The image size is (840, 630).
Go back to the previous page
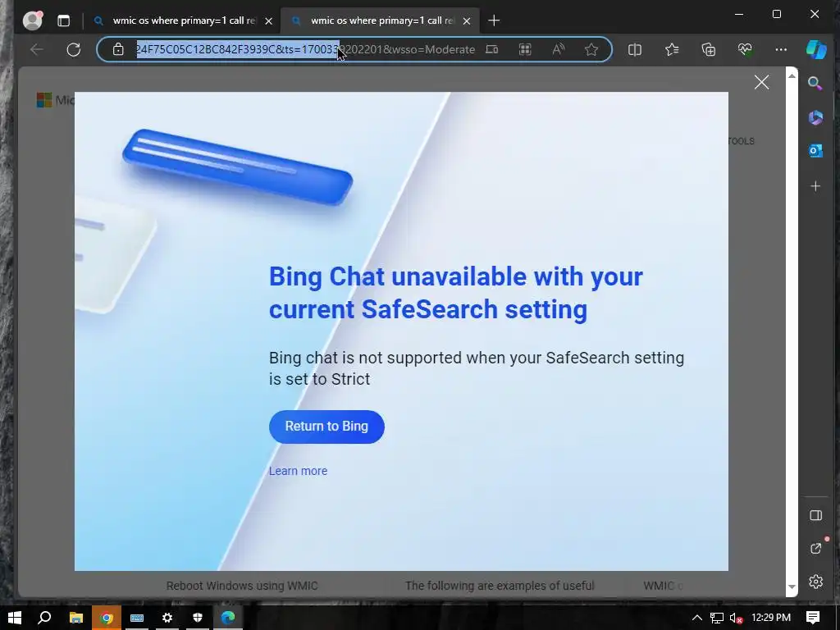pyautogui.click(x=36, y=50)
